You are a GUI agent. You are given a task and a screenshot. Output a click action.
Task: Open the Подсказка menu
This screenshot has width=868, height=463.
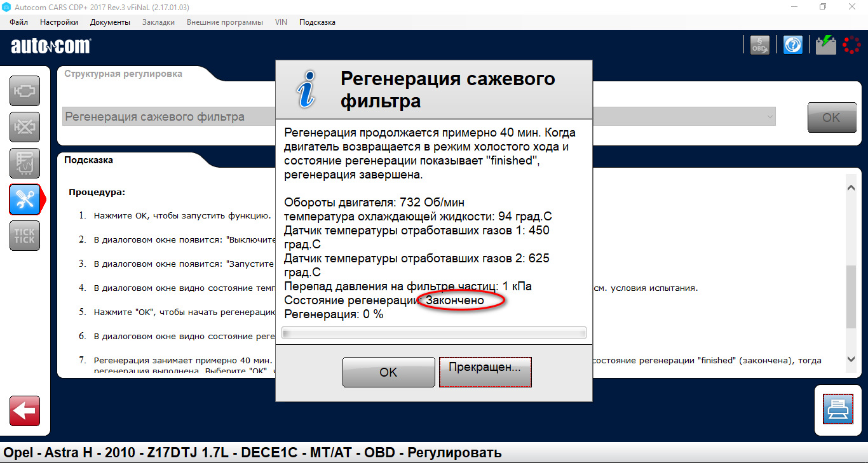point(317,22)
